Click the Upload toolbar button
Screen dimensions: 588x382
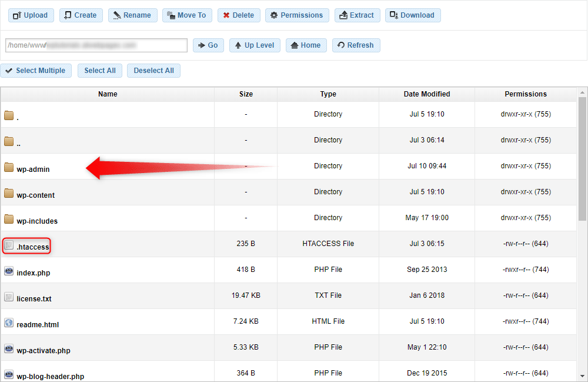tap(31, 15)
